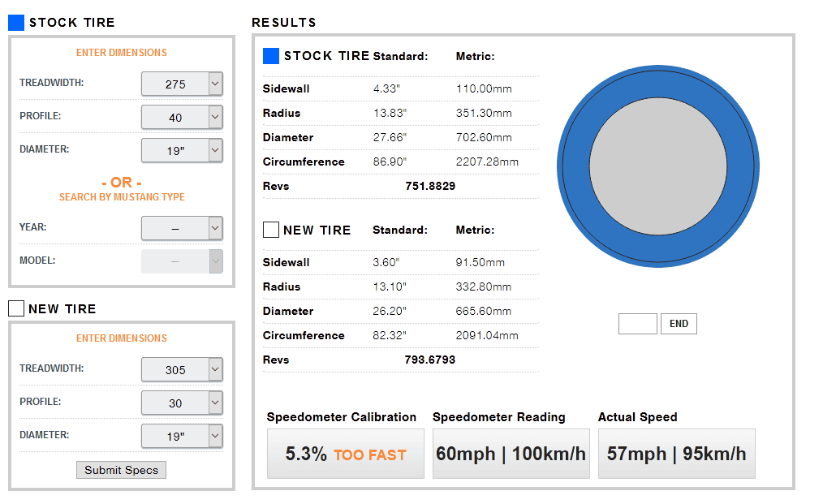Click the Submit Specs button
This screenshot has height=504, width=836.
(x=121, y=470)
